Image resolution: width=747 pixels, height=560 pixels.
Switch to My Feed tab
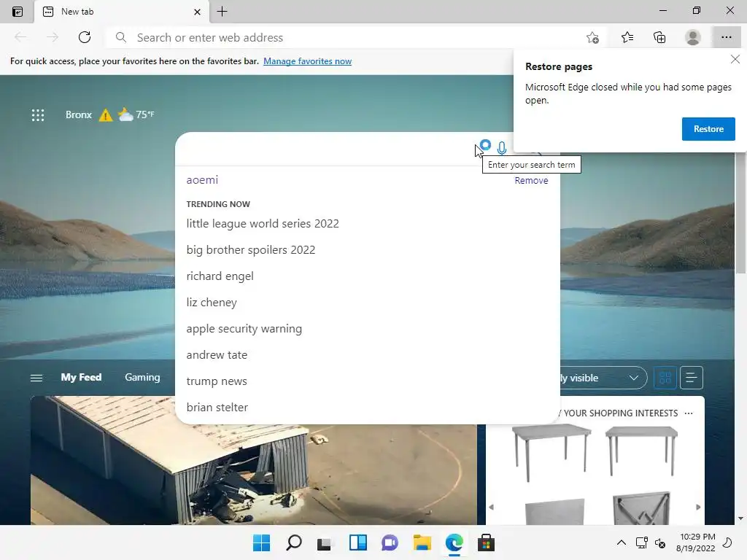[x=81, y=377]
